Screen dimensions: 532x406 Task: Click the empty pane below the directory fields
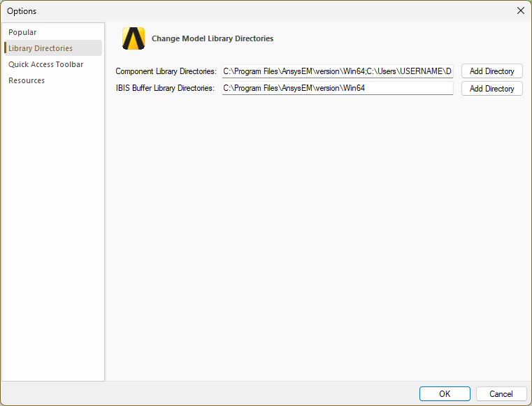coord(318,238)
